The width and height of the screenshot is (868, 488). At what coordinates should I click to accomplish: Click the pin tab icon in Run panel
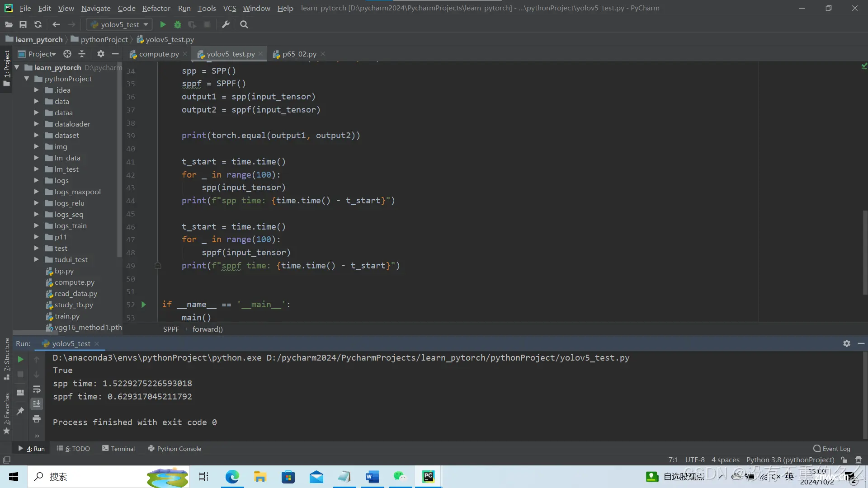20,411
